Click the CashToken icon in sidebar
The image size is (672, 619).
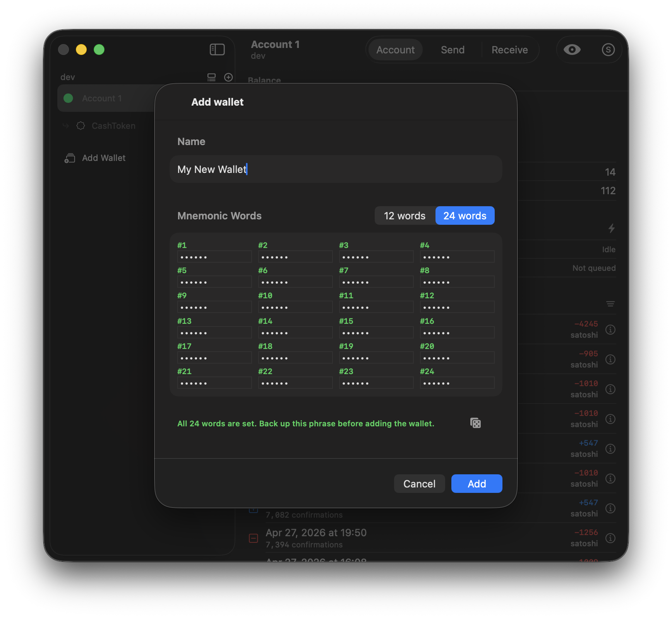pos(81,126)
